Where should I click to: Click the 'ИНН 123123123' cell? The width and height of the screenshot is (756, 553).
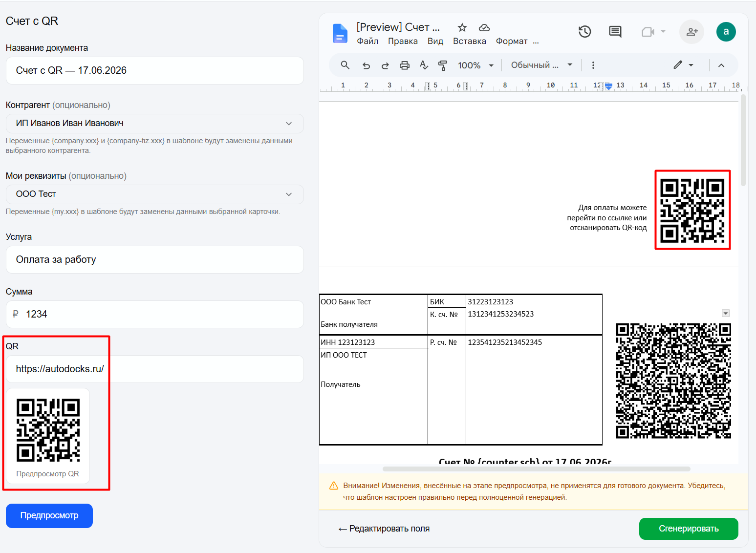click(x=348, y=342)
